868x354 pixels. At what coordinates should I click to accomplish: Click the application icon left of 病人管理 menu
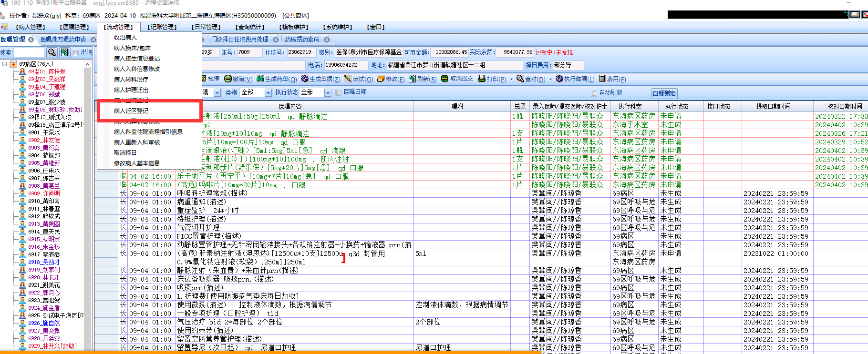4,27
